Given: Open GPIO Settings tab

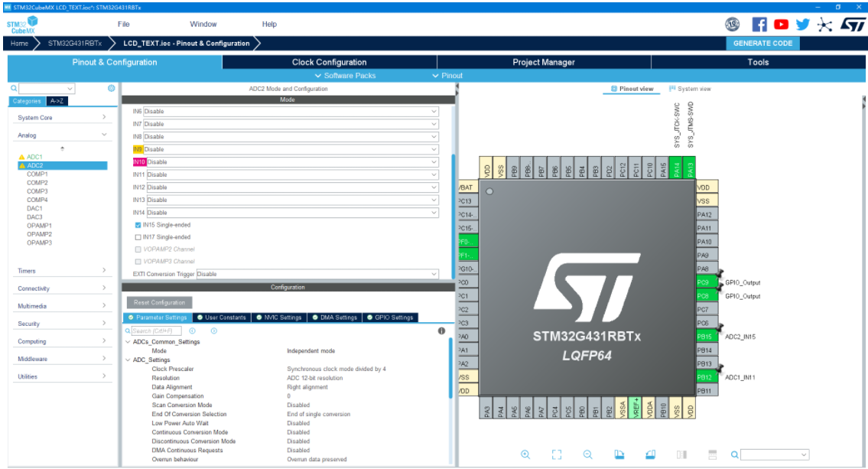Looking at the screenshot, I should [390, 318].
